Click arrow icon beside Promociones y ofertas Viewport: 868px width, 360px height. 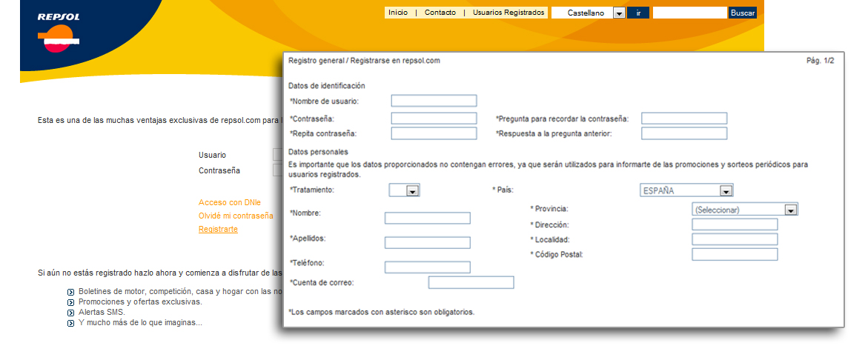71,302
